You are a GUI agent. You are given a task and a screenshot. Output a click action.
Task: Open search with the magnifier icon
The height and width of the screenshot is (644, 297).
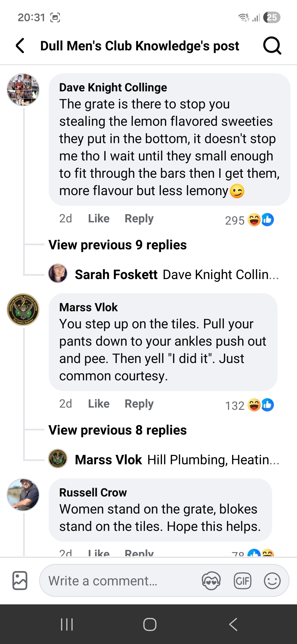coord(272,46)
